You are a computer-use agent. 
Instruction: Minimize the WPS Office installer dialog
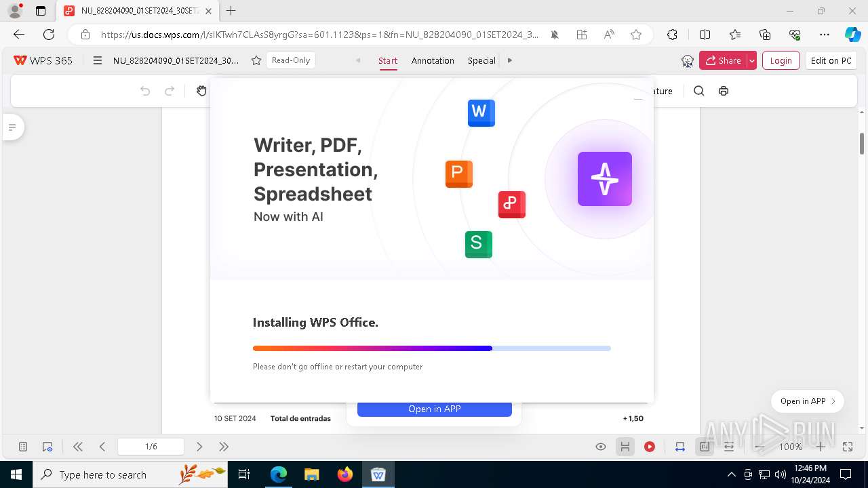coord(638,100)
